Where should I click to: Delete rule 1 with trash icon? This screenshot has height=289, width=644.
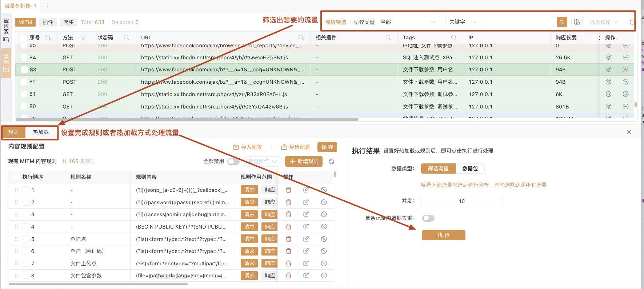point(288,190)
